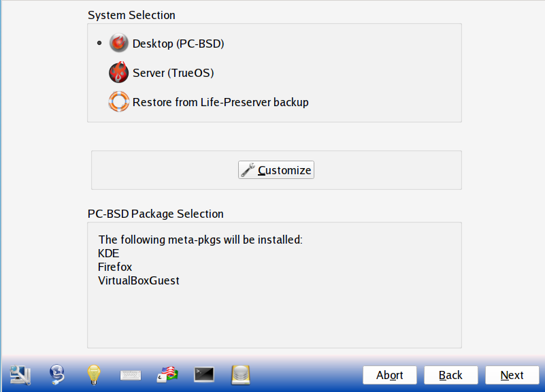Open network configuration globe icon

click(x=57, y=374)
